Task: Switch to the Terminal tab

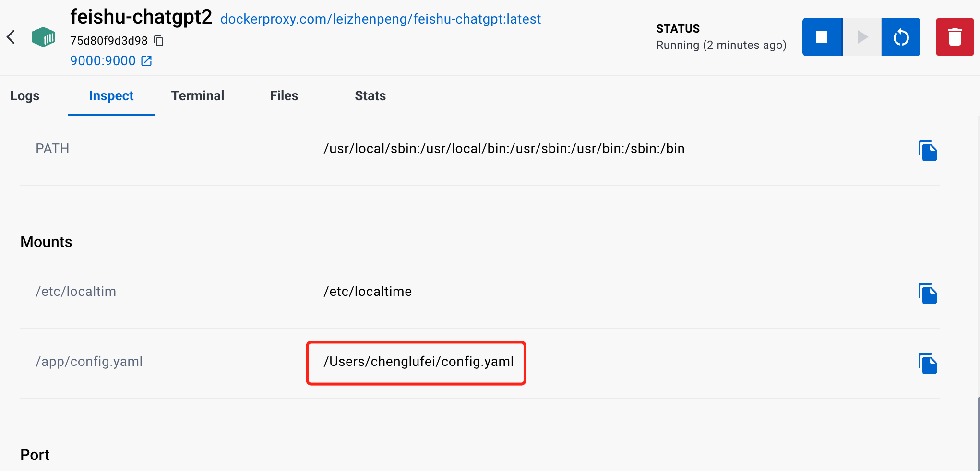Action: [197, 95]
